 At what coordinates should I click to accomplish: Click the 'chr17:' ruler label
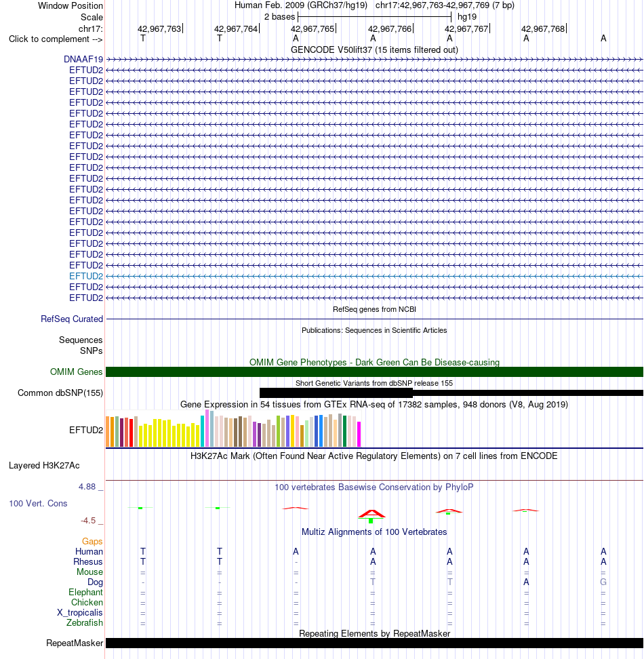[90, 29]
